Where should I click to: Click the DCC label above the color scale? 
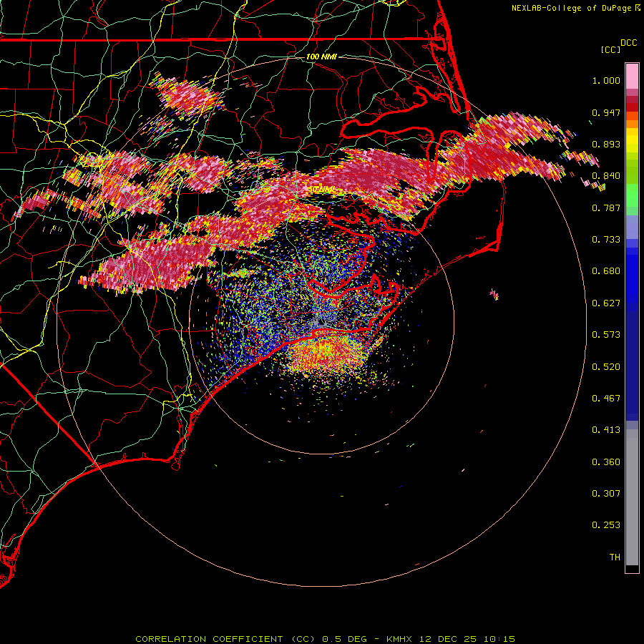[628, 43]
